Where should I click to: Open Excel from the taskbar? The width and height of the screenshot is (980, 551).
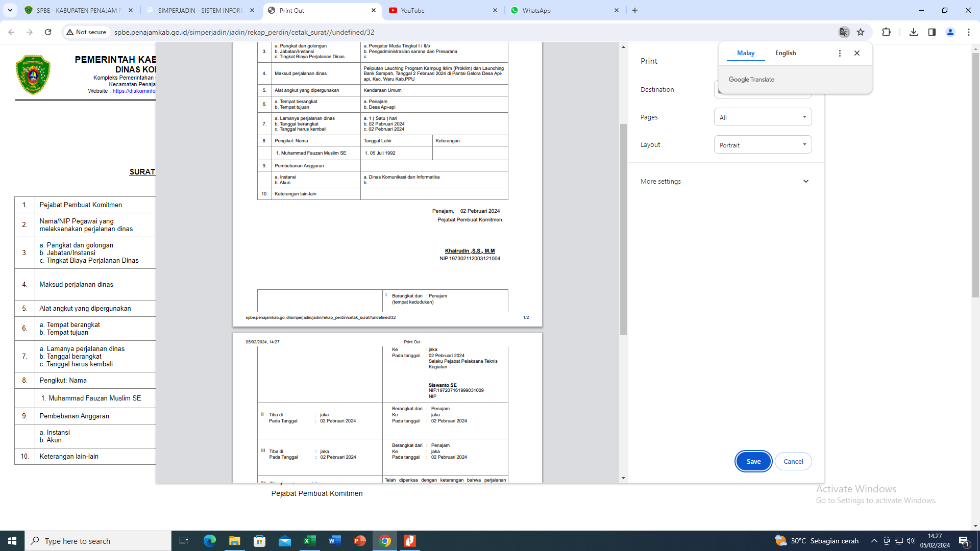click(310, 541)
